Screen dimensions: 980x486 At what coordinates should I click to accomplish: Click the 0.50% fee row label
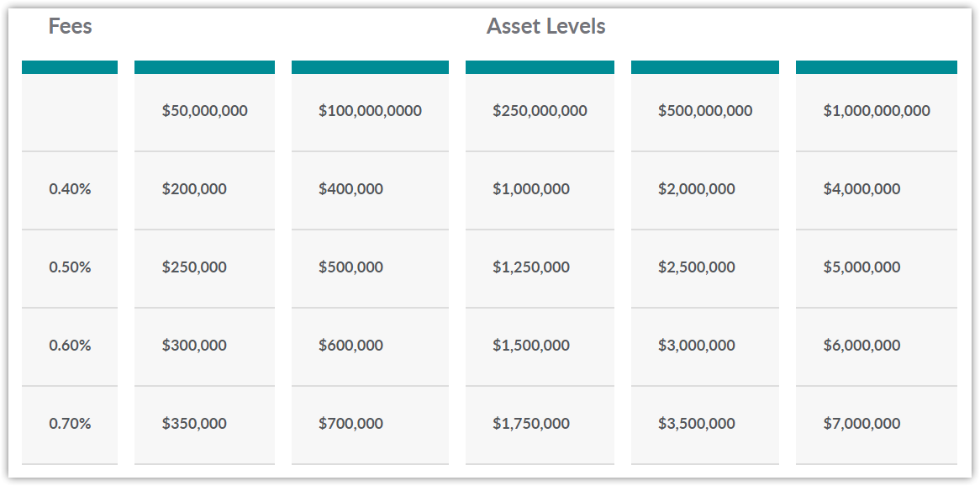(70, 267)
